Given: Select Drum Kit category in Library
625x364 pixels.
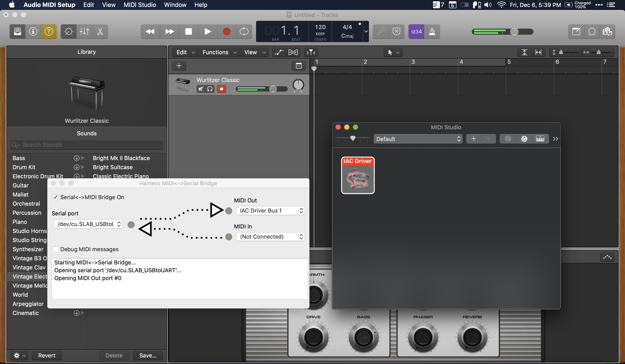Looking at the screenshot, I should click(x=24, y=167).
